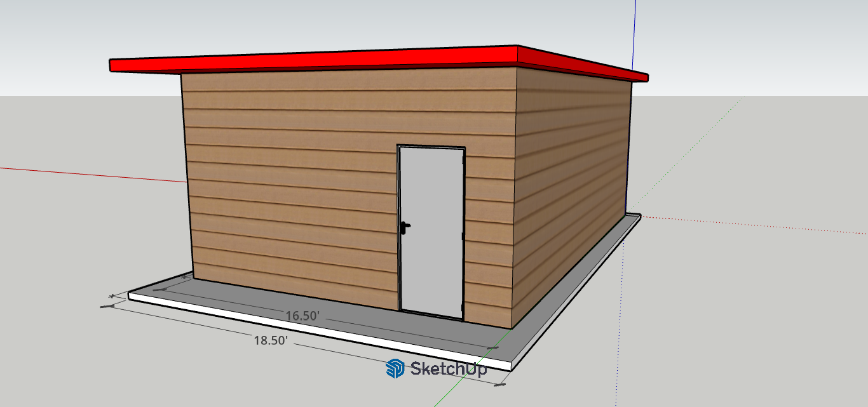Click the white front edge of slab
Image resolution: width=868 pixels, height=407 pixels.
tap(318, 330)
